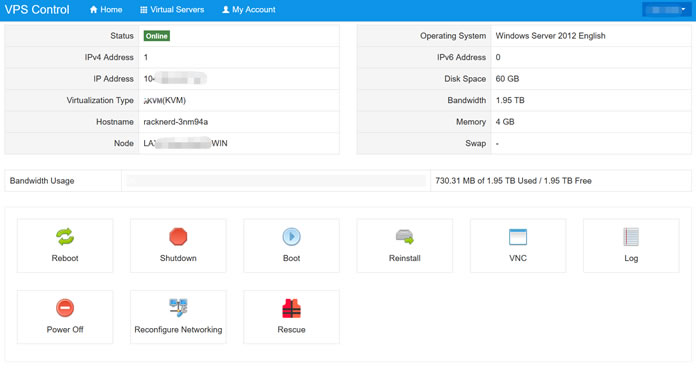Open Virtual Servers menu item
The width and height of the screenshot is (696, 371).
pyautogui.click(x=172, y=9)
